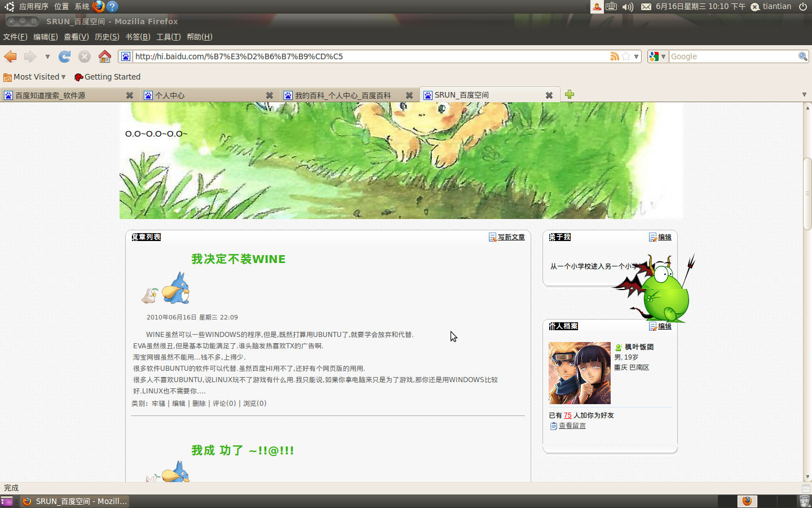Click the profile avatar picture
Viewport: 812px width, 508px height.
580,373
